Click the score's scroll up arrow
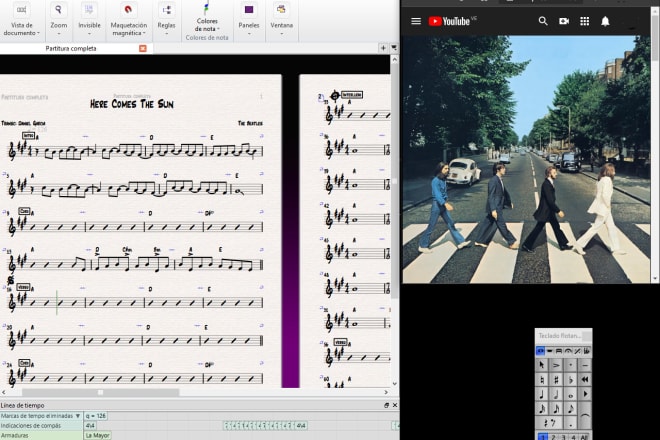Screen dimensions: 660x440 394,60
